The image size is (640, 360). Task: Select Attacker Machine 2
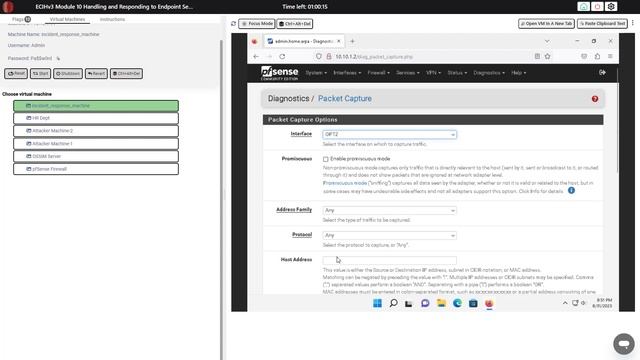[x=96, y=131]
